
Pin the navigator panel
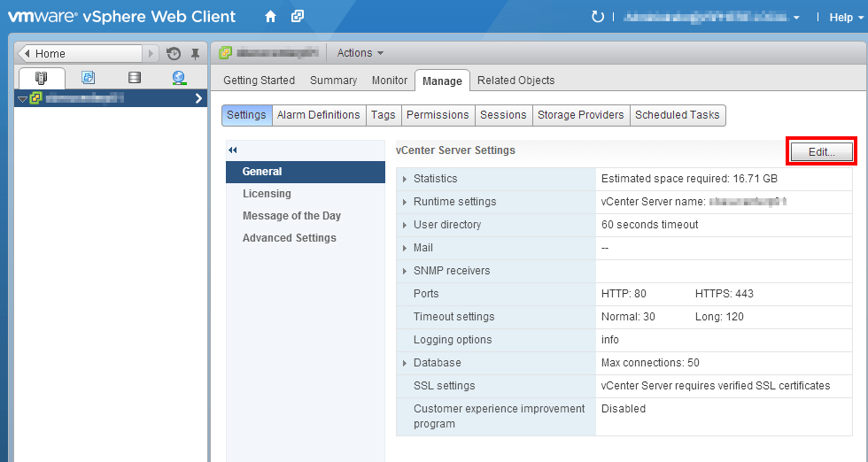click(195, 54)
